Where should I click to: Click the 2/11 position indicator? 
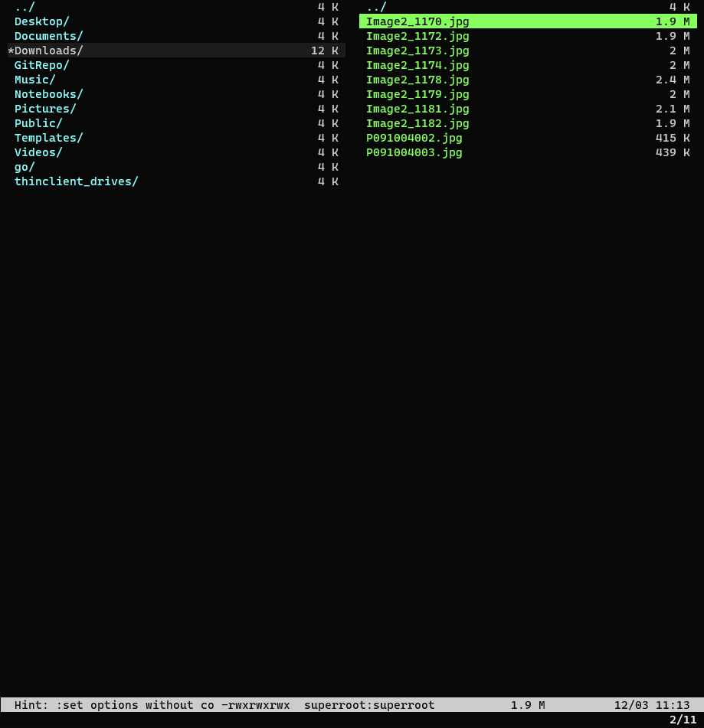683,720
